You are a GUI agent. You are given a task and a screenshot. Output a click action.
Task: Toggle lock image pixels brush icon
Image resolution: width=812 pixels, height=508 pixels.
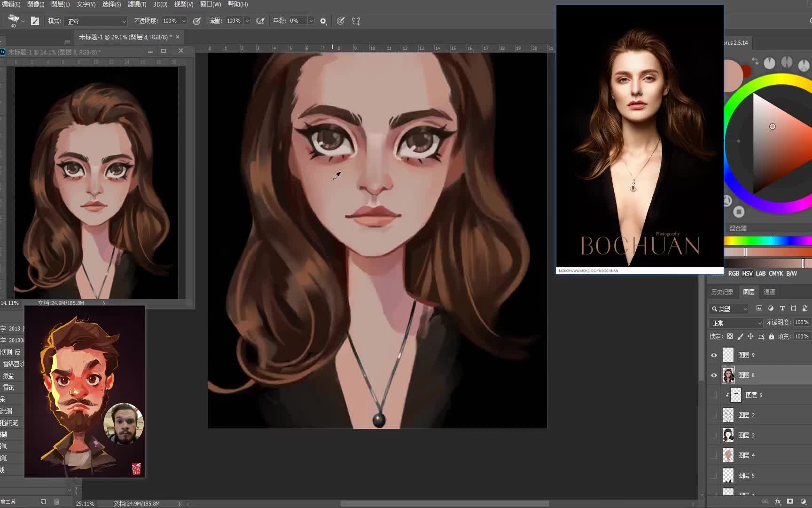[x=740, y=336]
